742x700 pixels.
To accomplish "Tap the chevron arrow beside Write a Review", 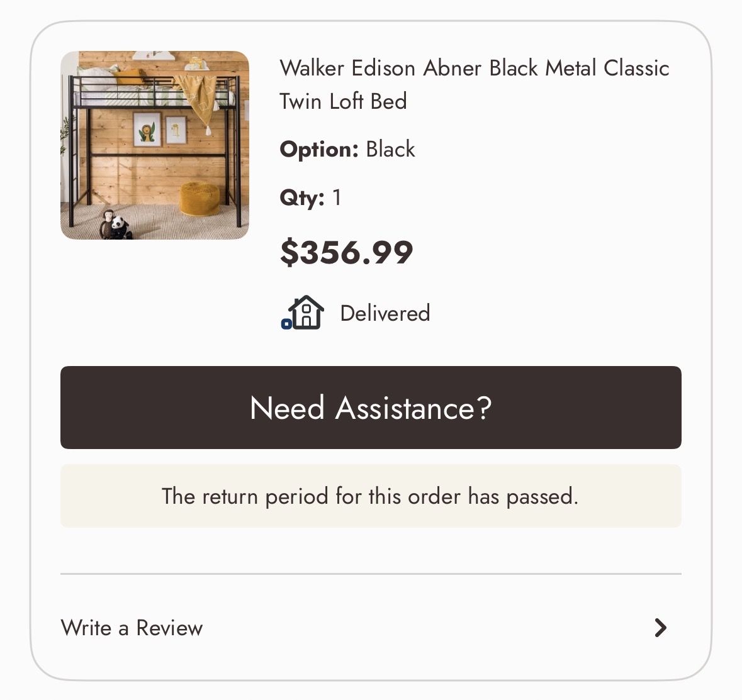I will tap(660, 628).
